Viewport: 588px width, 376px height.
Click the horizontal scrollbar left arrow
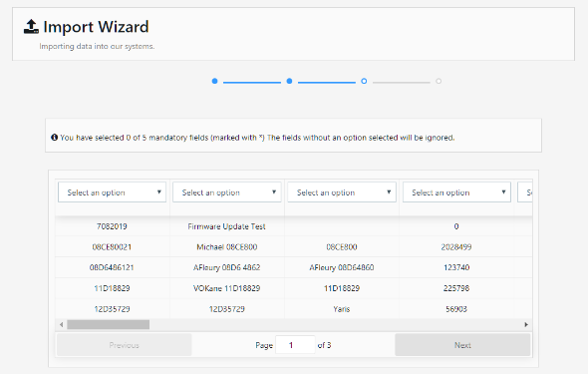[62, 324]
